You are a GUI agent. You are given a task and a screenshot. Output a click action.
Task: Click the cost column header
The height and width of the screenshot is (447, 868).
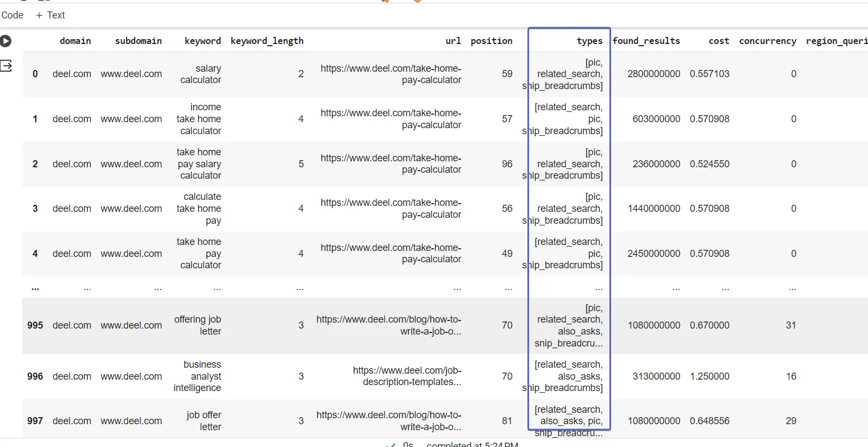719,41
